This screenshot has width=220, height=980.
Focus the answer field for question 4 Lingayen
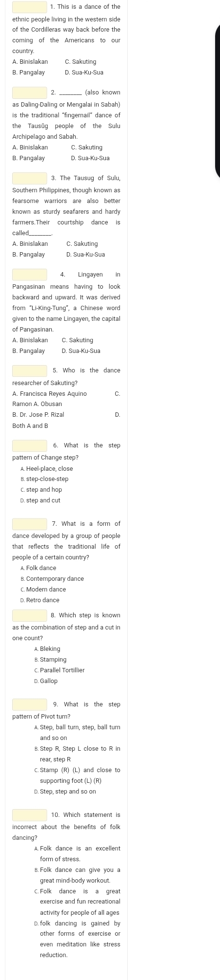coord(30,275)
